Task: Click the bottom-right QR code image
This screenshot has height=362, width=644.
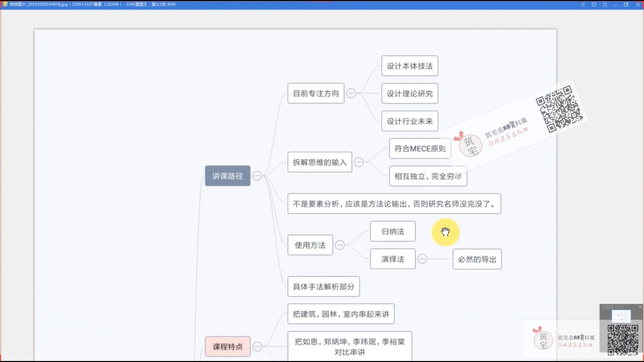Action: [623, 340]
